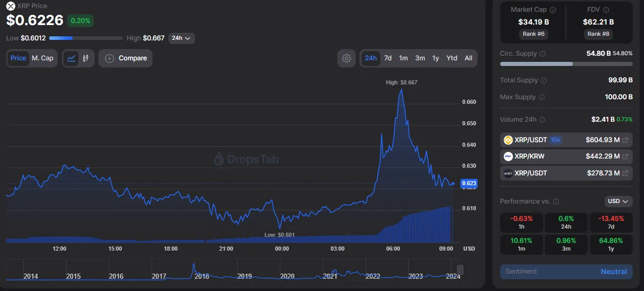Click the Rank #8 badge
Image resolution: width=644 pixels, height=291 pixels.
pos(598,34)
